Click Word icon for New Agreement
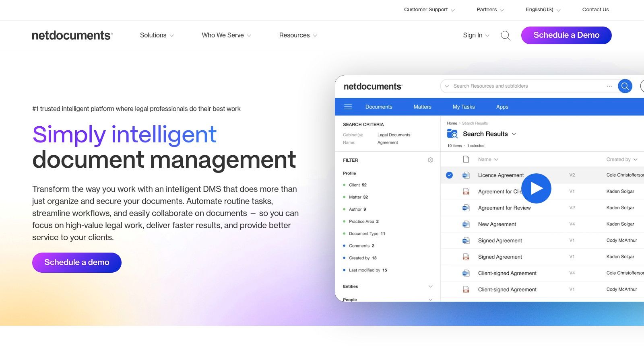This screenshot has height=362, width=644. 466,224
